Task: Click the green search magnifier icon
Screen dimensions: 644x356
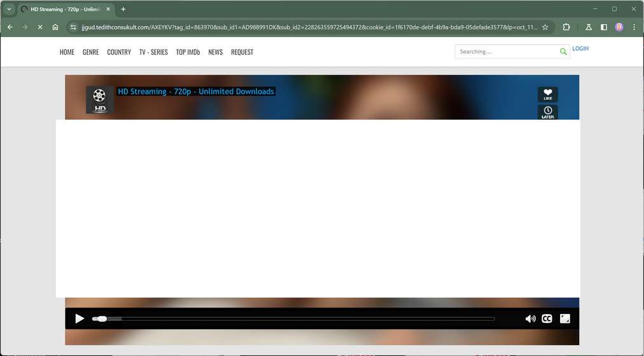Action: 563,52
